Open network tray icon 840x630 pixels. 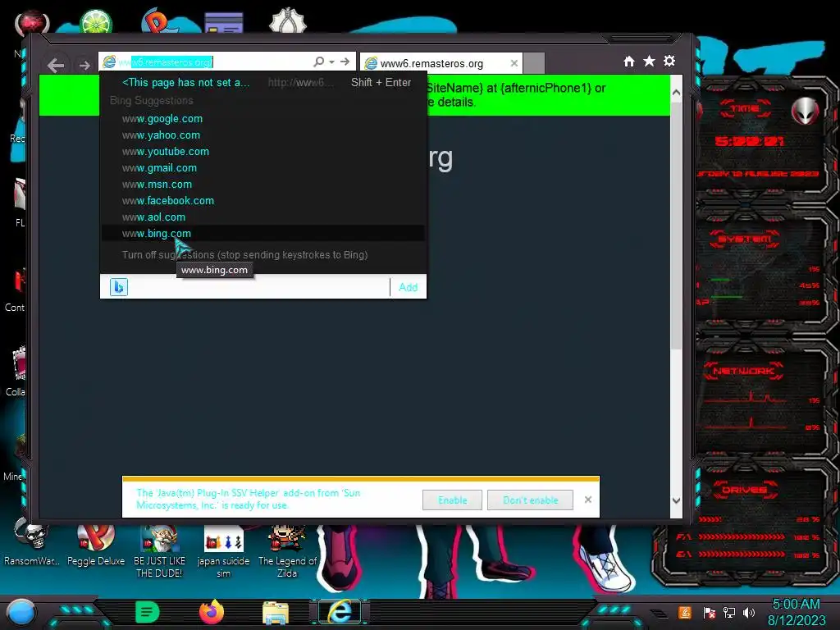point(728,612)
